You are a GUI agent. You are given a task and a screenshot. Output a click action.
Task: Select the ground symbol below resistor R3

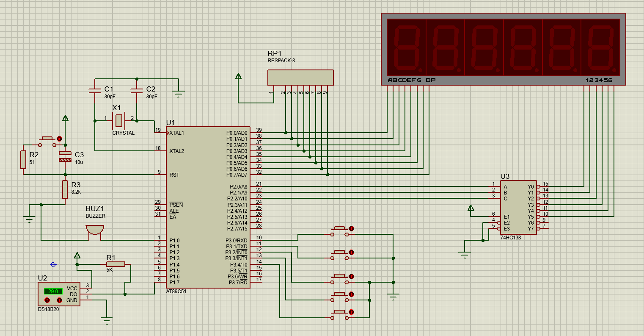(29, 219)
